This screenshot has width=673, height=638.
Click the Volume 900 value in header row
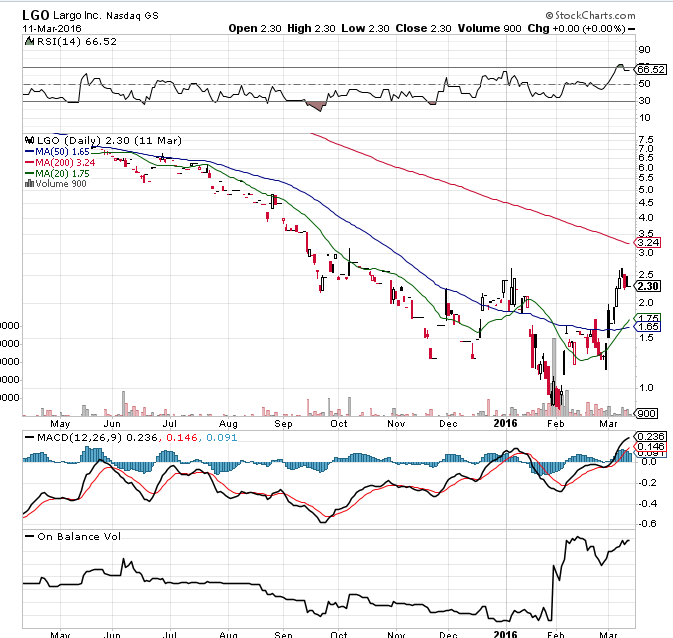(x=489, y=28)
